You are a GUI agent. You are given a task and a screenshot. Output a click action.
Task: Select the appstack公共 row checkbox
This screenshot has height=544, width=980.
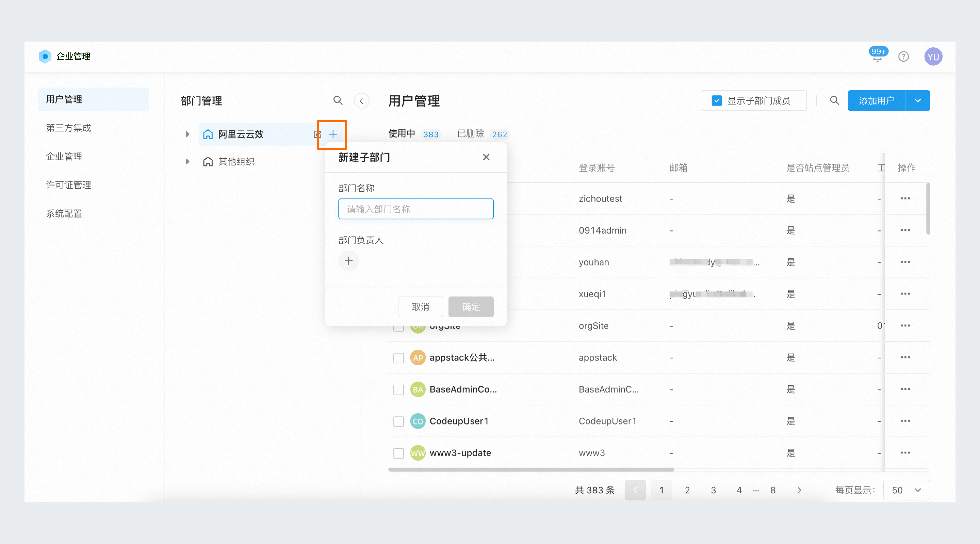click(398, 358)
